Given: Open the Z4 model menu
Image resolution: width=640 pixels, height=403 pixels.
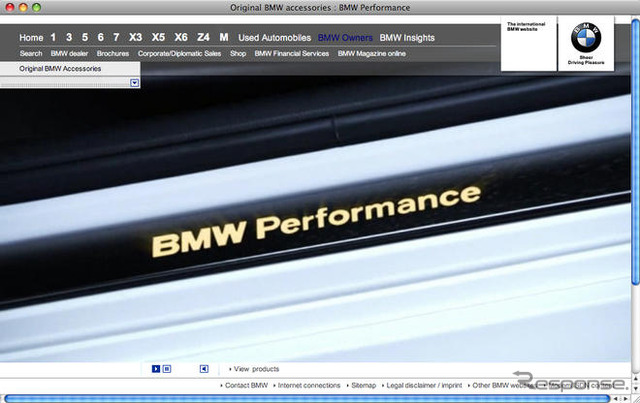Looking at the screenshot, I should pyautogui.click(x=203, y=38).
